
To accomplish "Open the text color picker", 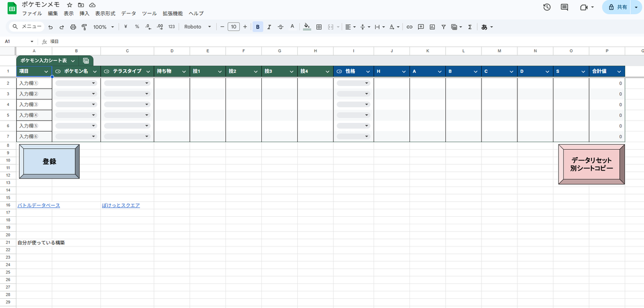I will click(292, 26).
